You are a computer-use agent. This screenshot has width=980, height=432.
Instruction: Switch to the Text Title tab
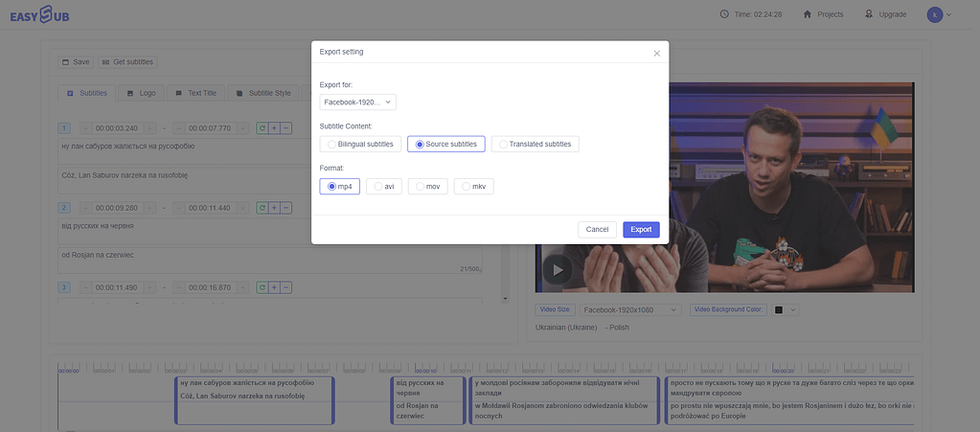195,93
